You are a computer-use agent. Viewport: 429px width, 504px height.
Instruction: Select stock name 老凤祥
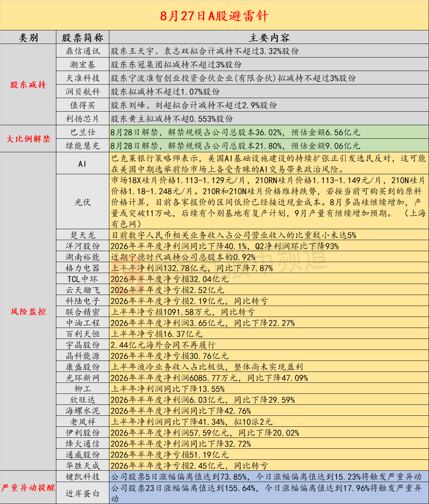[83, 422]
